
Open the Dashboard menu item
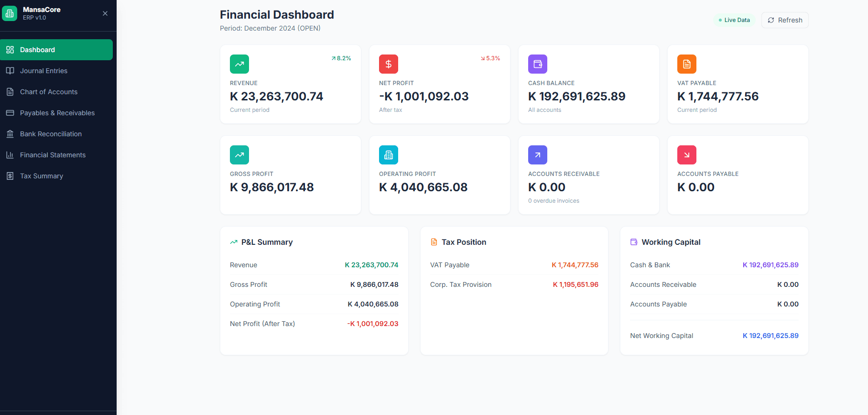pyautogui.click(x=56, y=50)
